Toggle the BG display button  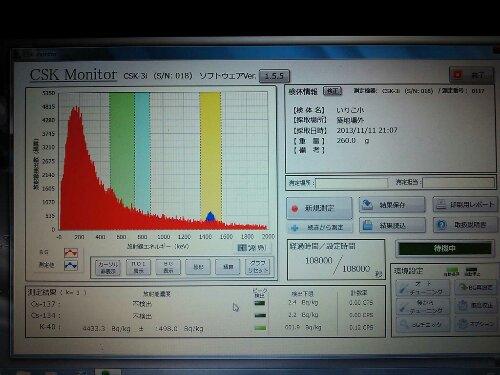coord(168,267)
